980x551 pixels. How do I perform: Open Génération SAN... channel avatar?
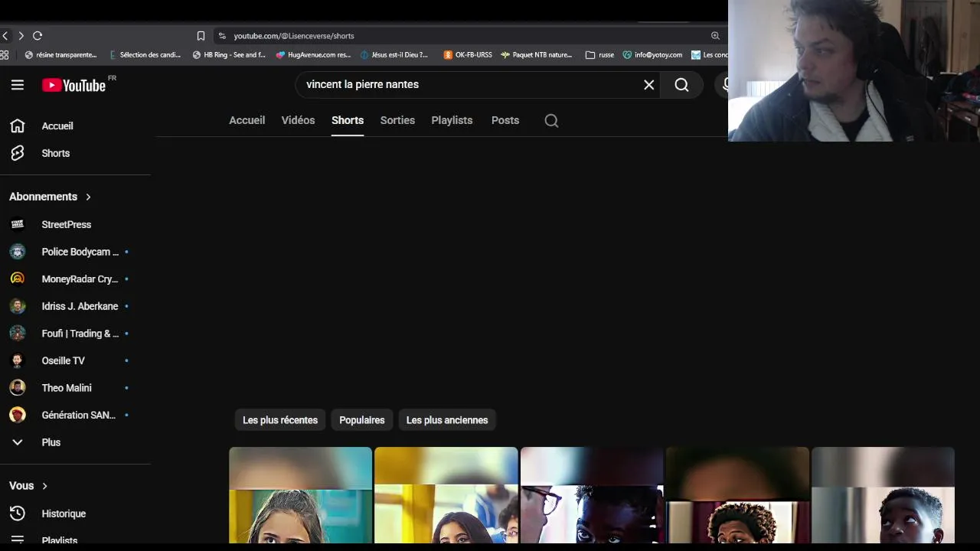(x=18, y=415)
